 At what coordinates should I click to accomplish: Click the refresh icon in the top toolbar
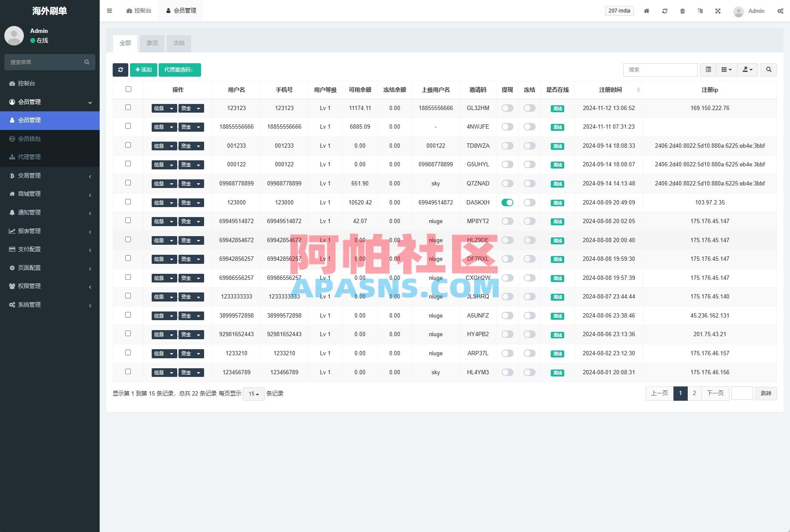click(665, 11)
